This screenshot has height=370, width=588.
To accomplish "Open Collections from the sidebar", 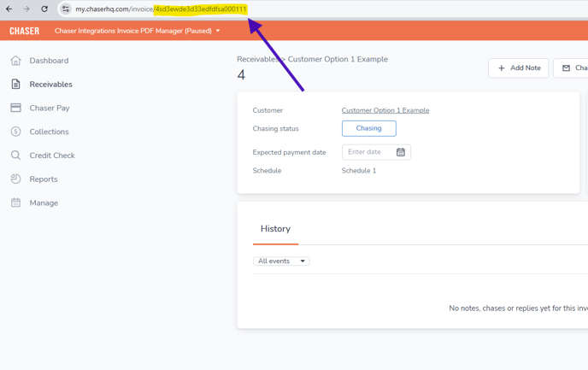I will coord(49,132).
